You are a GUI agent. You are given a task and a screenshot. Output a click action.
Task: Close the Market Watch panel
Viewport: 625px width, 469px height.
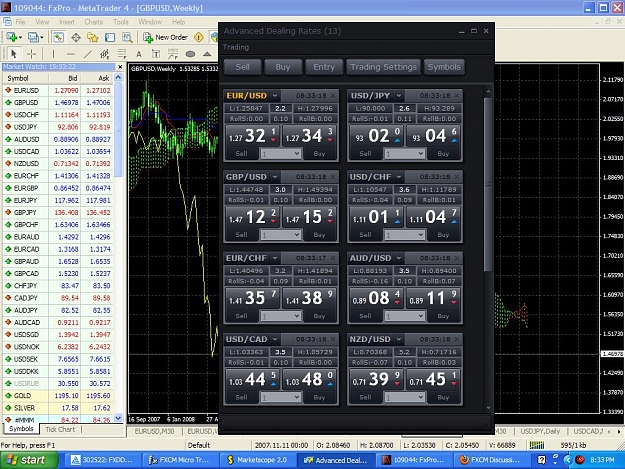tap(120, 67)
